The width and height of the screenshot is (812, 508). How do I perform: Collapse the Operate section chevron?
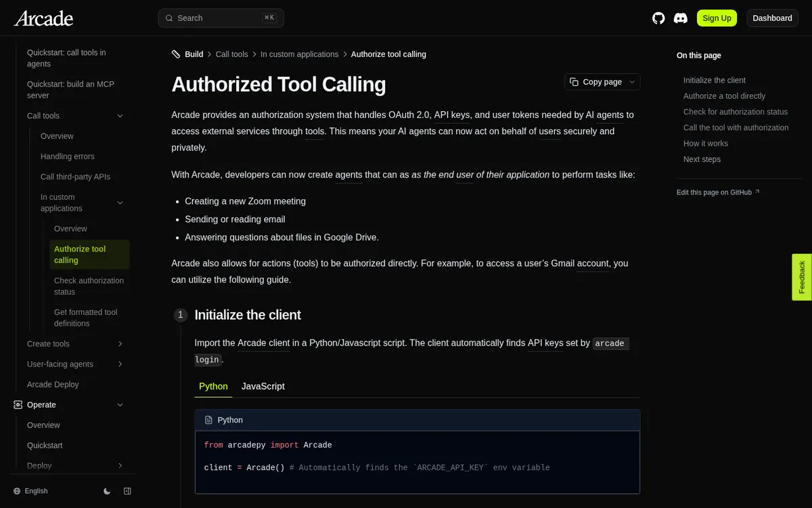point(120,404)
